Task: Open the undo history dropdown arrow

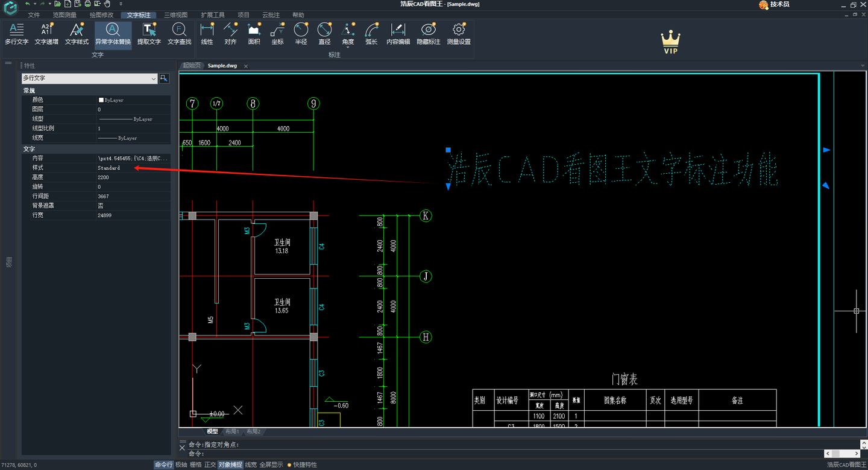Action: [x=35, y=4]
